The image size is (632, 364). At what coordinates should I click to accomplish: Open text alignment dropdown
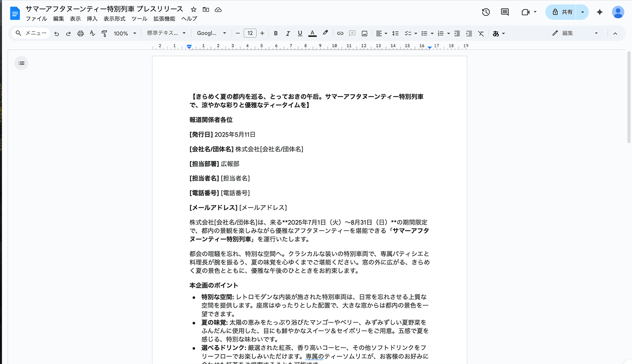click(x=381, y=33)
